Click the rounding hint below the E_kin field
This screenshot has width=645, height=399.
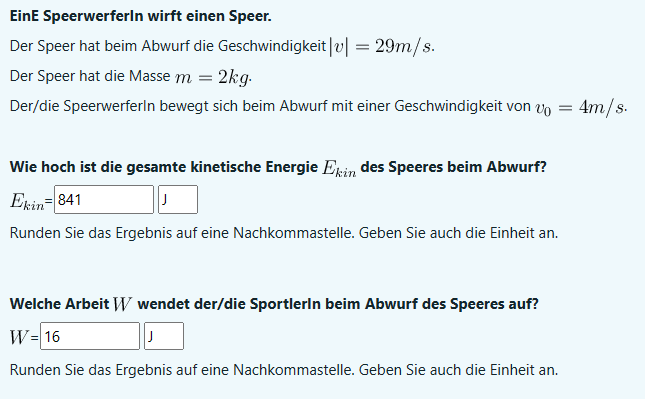click(284, 233)
